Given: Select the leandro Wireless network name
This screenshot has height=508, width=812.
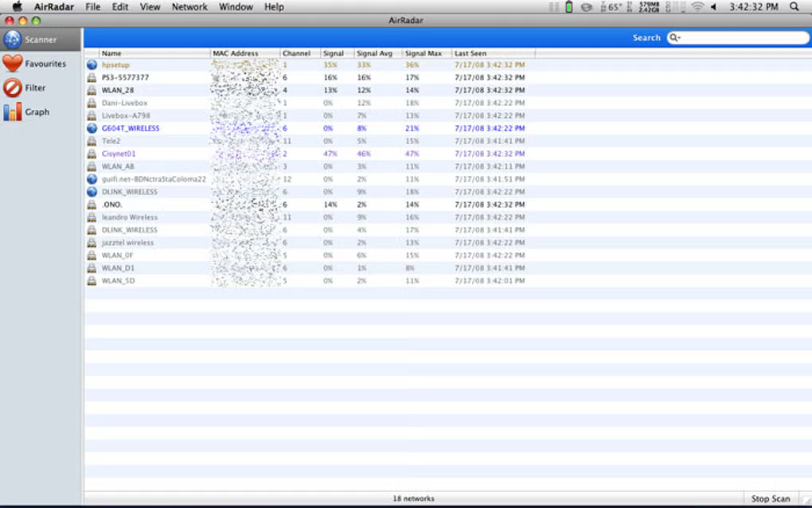Looking at the screenshot, I should (130, 217).
